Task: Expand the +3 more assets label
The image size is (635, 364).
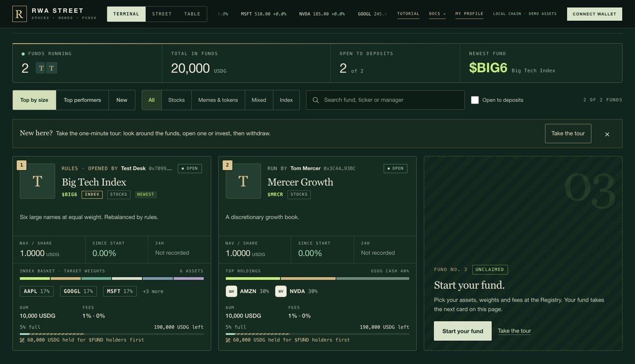Action: point(153,291)
